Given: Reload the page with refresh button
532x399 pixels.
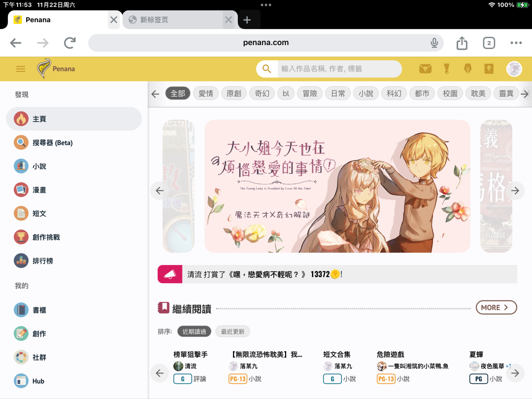Looking at the screenshot, I should point(70,43).
